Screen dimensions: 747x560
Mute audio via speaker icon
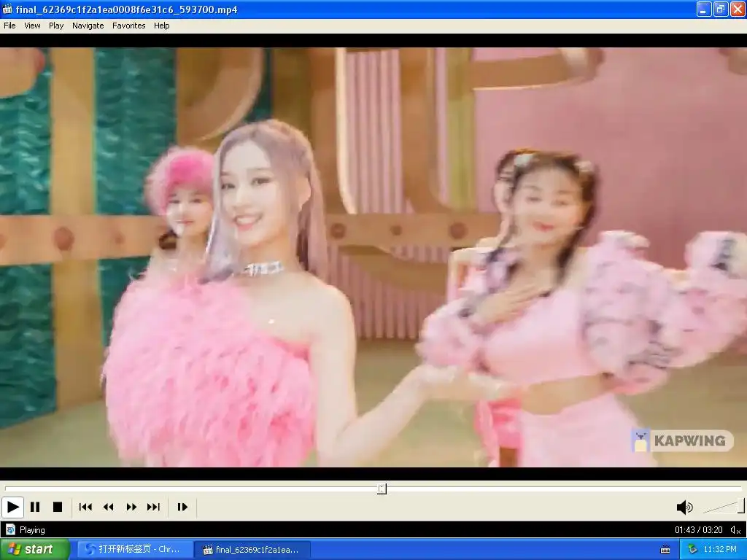click(684, 507)
